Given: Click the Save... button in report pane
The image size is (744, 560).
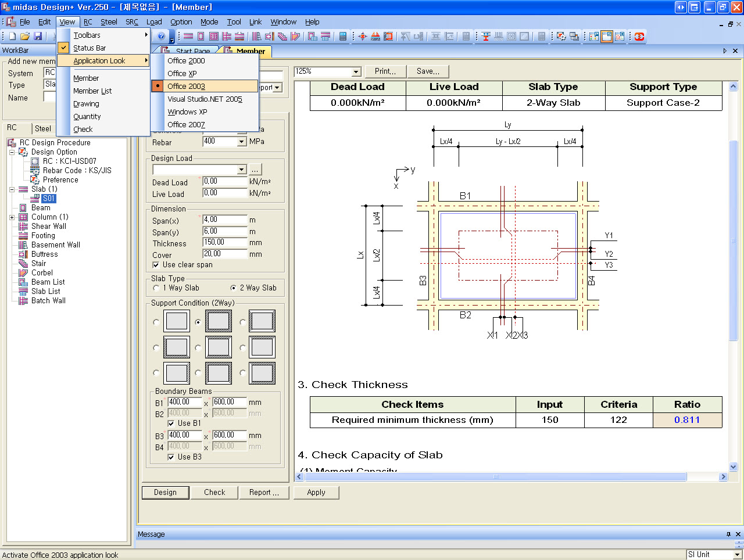Looking at the screenshot, I should pyautogui.click(x=428, y=71).
